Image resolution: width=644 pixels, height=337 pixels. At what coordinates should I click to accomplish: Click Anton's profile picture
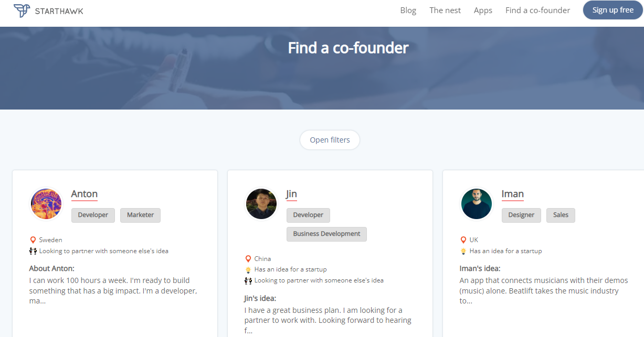tap(46, 203)
